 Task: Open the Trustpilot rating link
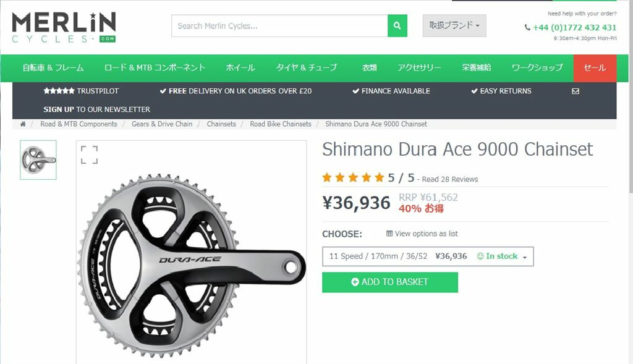[81, 91]
